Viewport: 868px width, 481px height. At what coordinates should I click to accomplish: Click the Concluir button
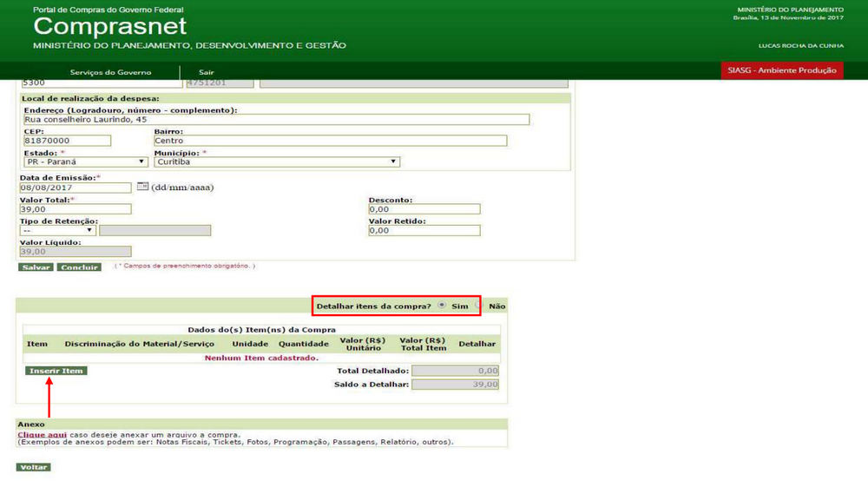pyautogui.click(x=79, y=267)
